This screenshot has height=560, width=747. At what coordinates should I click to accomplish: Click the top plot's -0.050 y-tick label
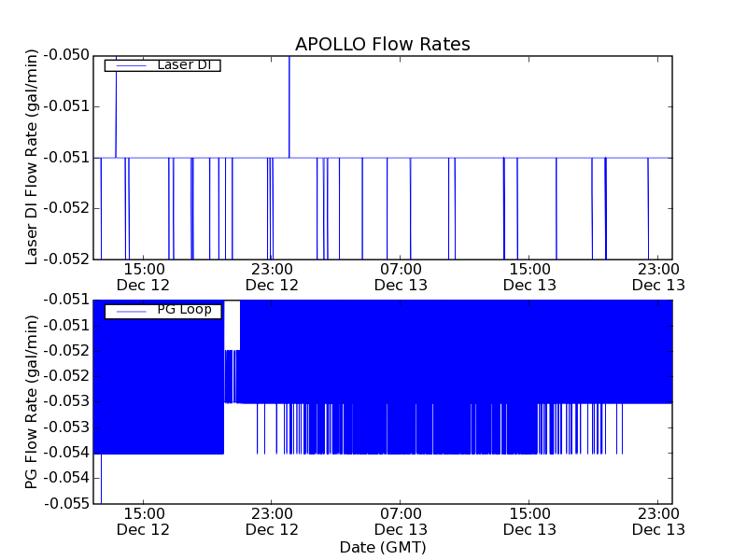point(66,55)
